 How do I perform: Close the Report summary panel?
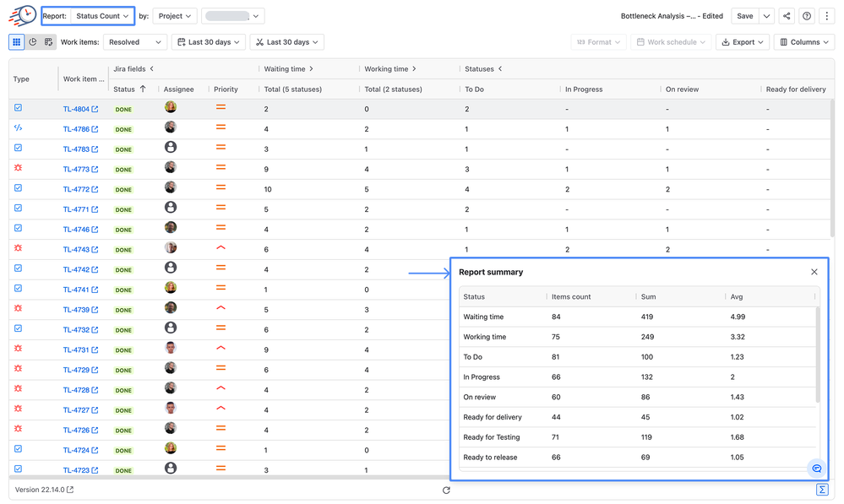(x=814, y=272)
